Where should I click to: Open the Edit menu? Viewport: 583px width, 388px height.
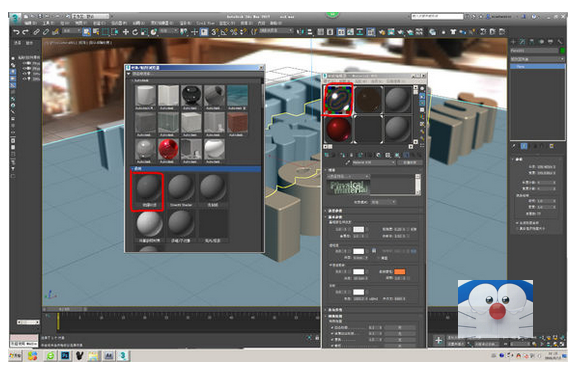pyautogui.click(x=30, y=23)
